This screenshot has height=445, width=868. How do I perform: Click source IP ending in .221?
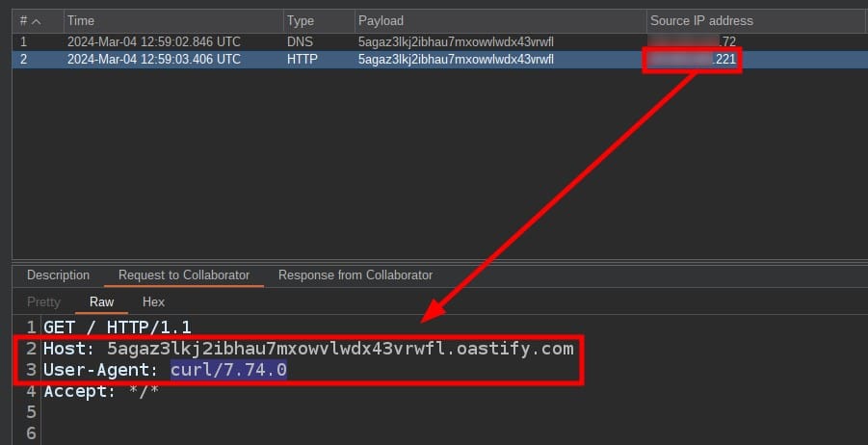(x=693, y=59)
